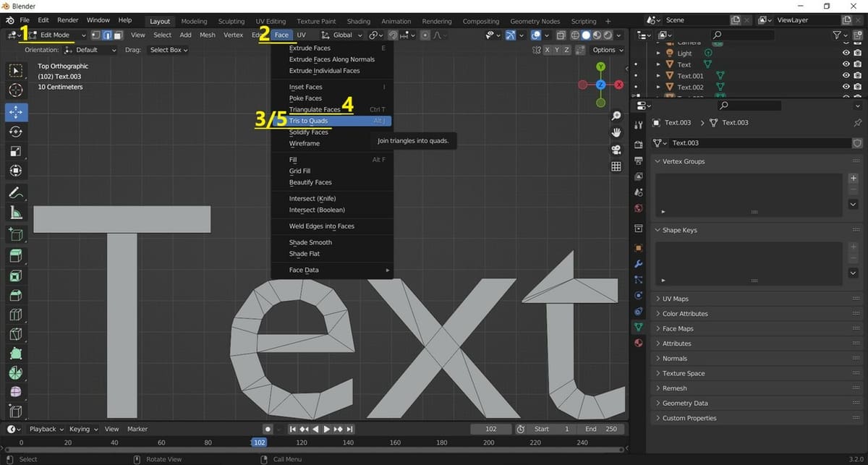Click End frame 250 field
Screen dimensions: 868x465
603,429
